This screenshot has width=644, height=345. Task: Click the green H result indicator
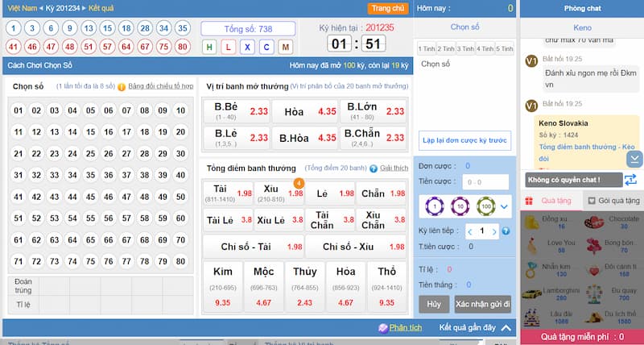tap(209, 47)
